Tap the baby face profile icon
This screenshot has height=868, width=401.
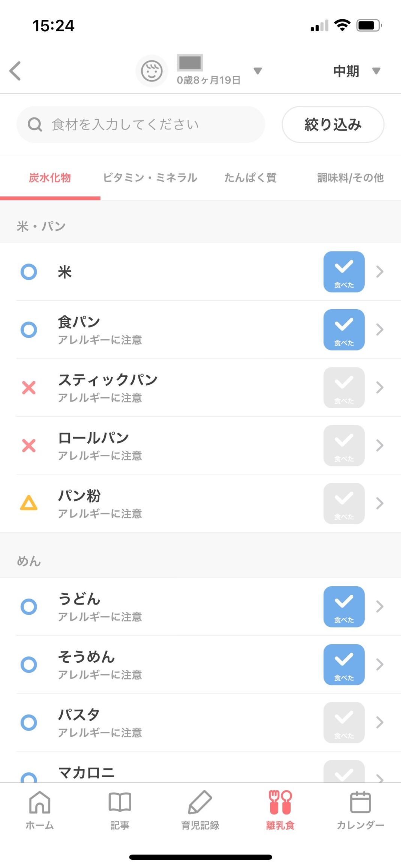coord(152,71)
